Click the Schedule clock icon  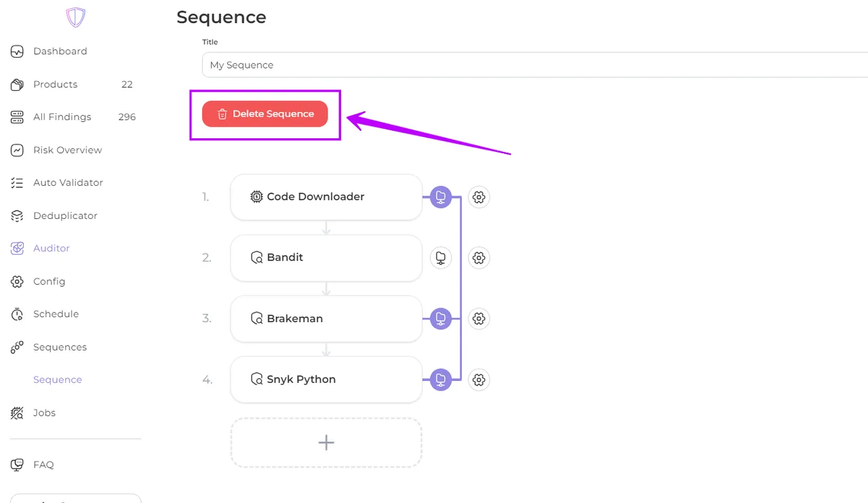[17, 315]
